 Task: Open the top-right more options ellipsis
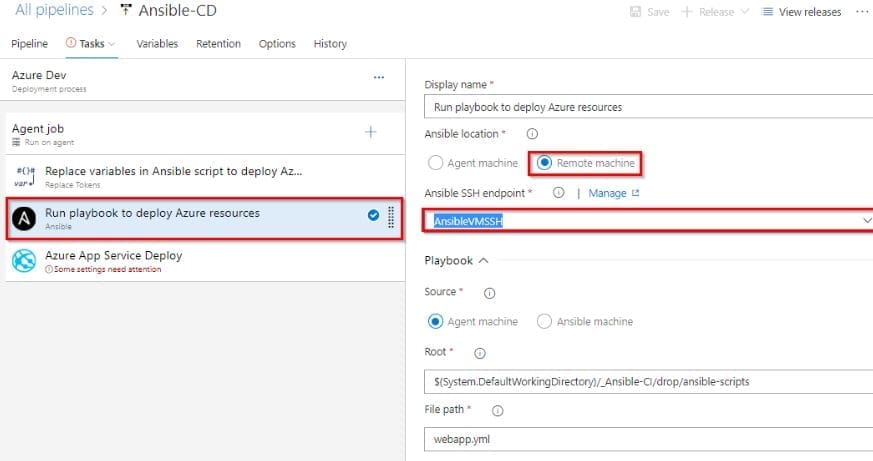click(x=862, y=11)
